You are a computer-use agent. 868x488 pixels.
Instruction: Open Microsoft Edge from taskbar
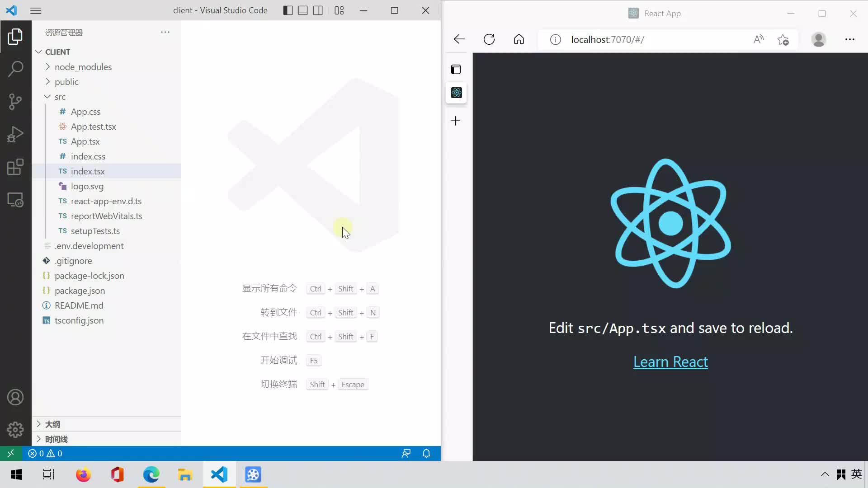click(x=151, y=474)
